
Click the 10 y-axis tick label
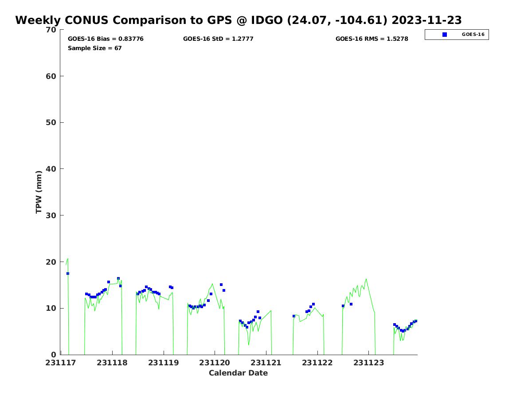pyautogui.click(x=51, y=308)
